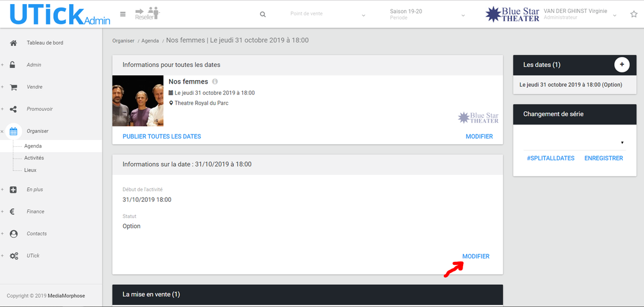This screenshot has width=644, height=307.
Task: Click the favorites star icon
Action: coord(633,14)
